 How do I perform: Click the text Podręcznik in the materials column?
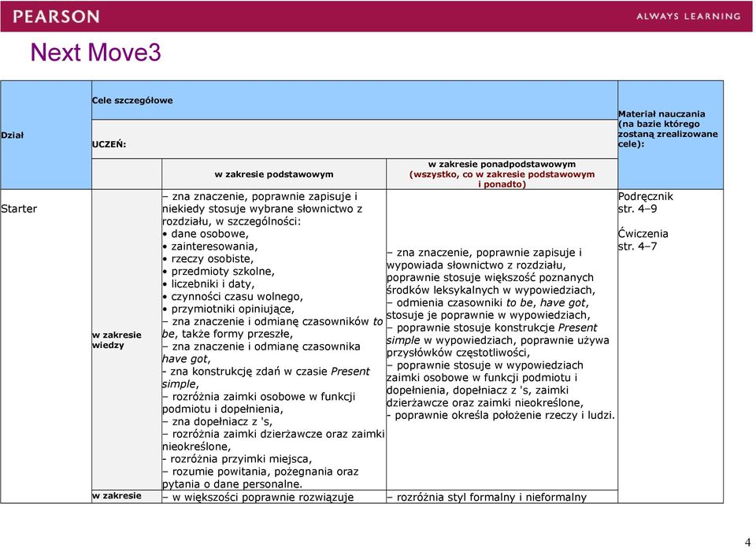pyautogui.click(x=646, y=196)
